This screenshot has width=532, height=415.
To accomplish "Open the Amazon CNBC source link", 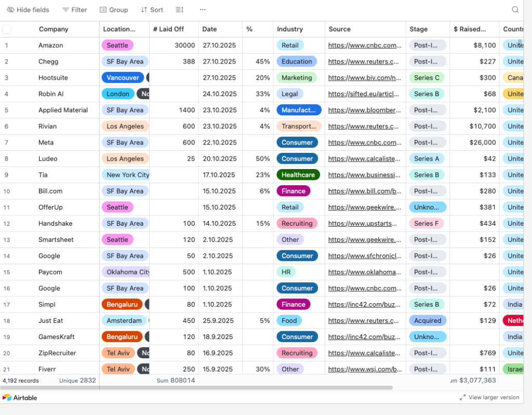I will 365,45.
